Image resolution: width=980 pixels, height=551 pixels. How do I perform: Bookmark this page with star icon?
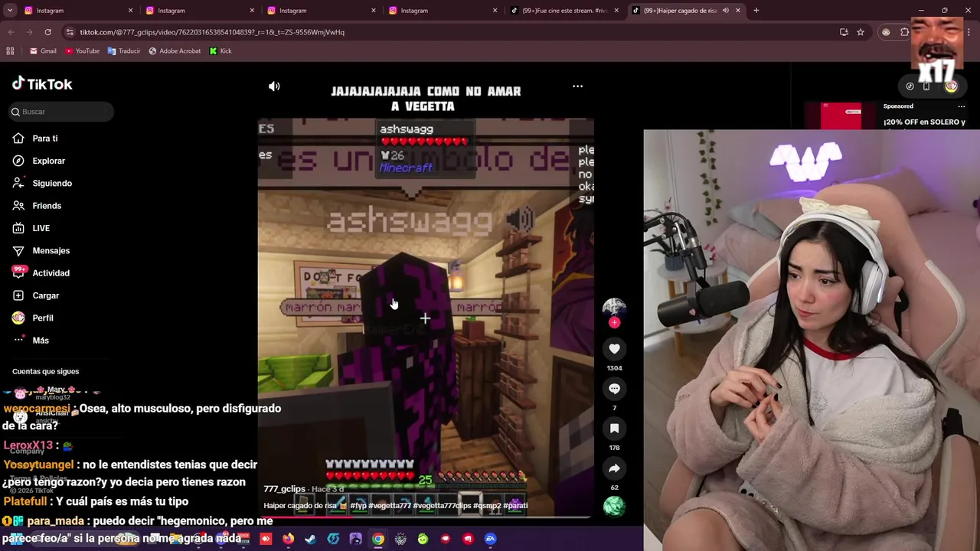tap(861, 32)
